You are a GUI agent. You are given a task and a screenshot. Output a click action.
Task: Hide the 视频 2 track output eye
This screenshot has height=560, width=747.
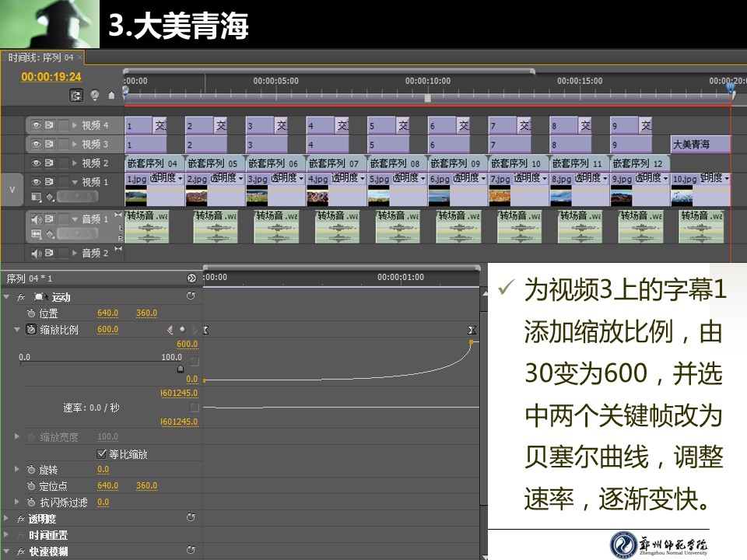(37, 163)
